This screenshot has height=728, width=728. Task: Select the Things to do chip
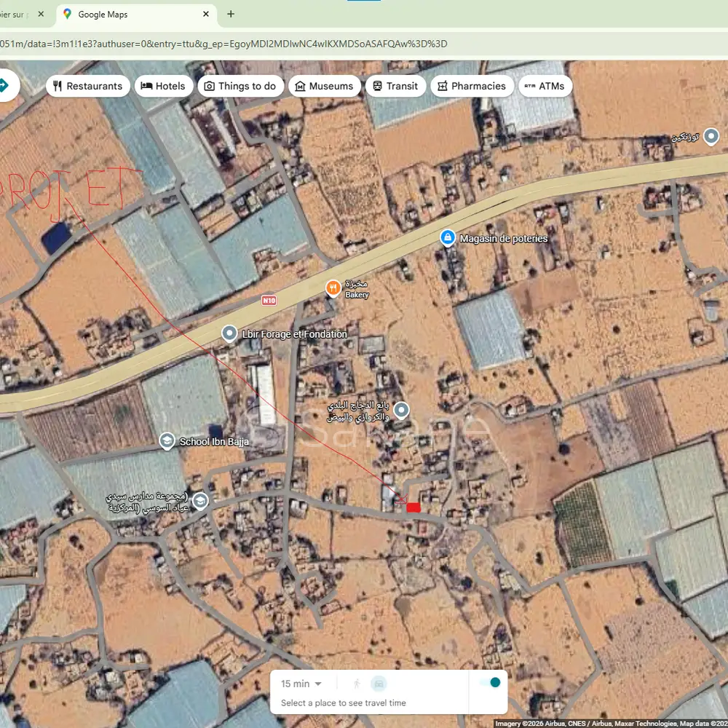(240, 86)
